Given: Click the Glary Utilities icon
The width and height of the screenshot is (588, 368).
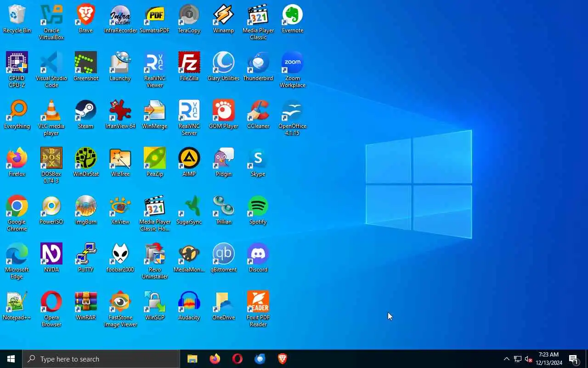Looking at the screenshot, I should click(224, 67).
